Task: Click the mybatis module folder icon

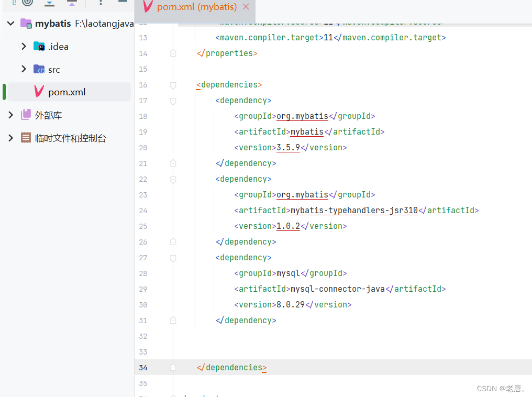Action: pyautogui.click(x=26, y=24)
